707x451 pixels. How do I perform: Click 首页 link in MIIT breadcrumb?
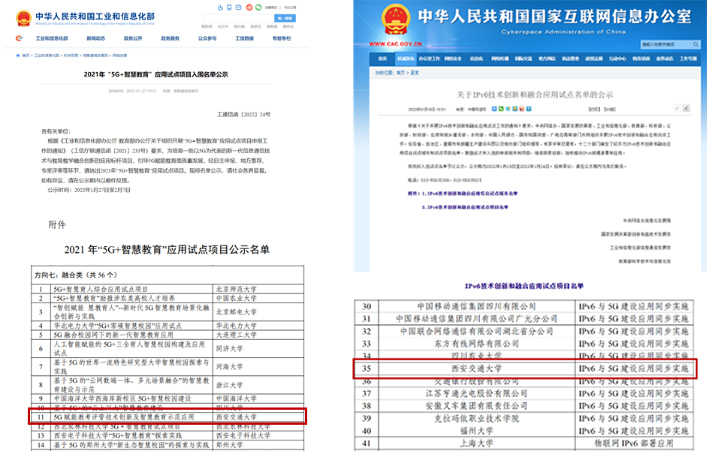coord(26,55)
